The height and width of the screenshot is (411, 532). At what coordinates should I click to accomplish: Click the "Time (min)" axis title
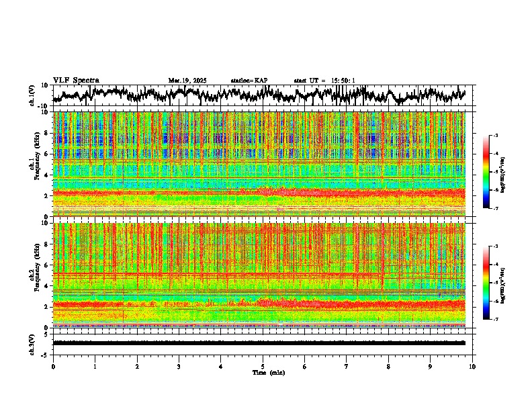point(269,373)
